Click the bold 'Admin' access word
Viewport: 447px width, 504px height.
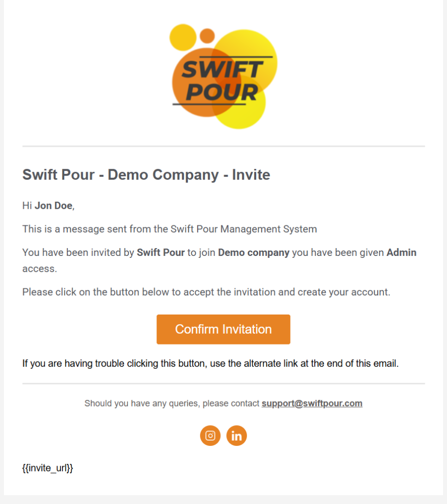pos(401,253)
